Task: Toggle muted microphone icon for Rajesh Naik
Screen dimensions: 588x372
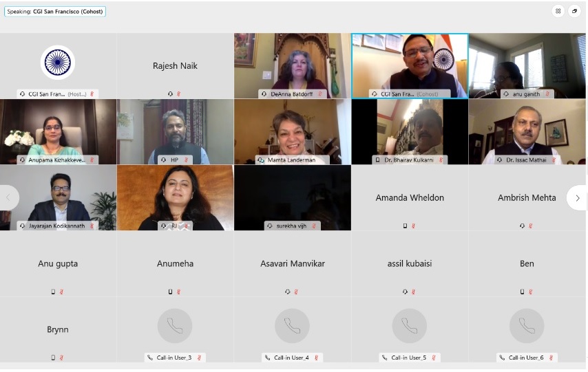Action: 179,94
